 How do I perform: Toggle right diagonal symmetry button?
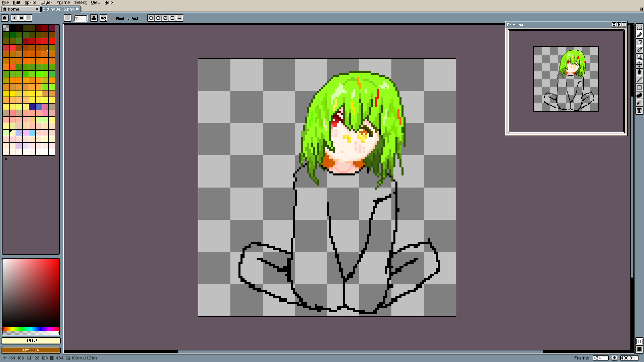(165, 18)
